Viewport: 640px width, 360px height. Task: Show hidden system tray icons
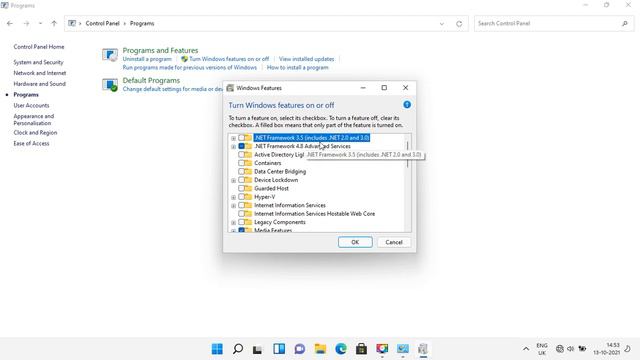pyautogui.click(x=526, y=349)
